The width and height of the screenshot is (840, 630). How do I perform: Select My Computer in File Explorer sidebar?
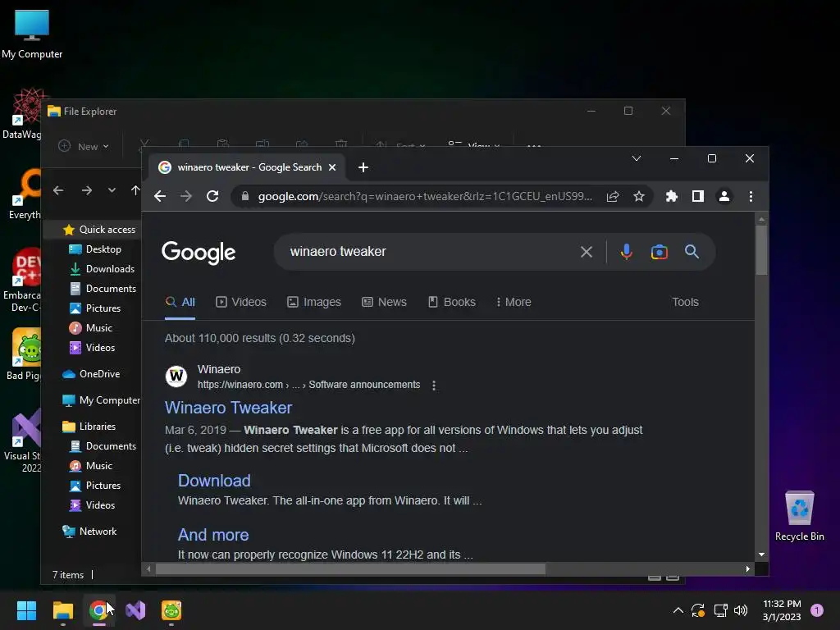pyautogui.click(x=101, y=400)
